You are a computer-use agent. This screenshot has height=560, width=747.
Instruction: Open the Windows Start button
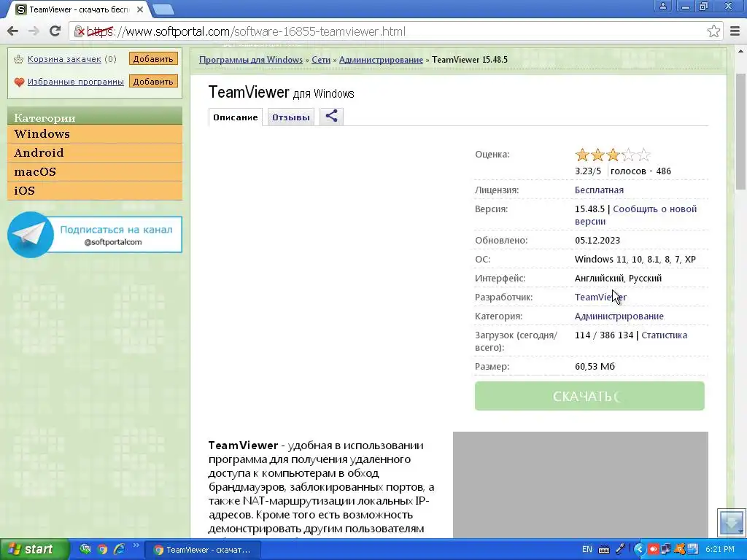(x=34, y=549)
